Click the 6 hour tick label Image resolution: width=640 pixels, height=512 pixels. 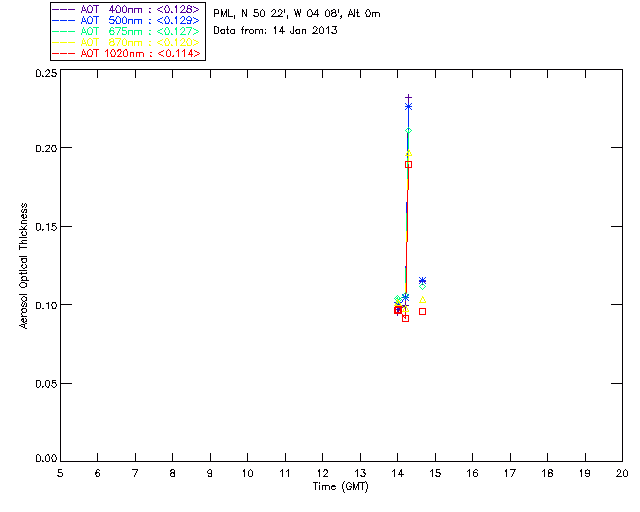(98, 473)
